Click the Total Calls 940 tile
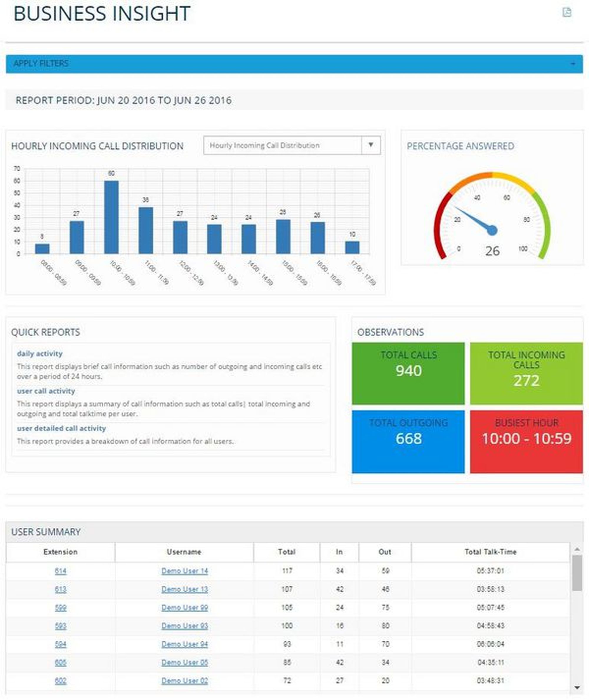The width and height of the screenshot is (589, 700). pos(408,373)
